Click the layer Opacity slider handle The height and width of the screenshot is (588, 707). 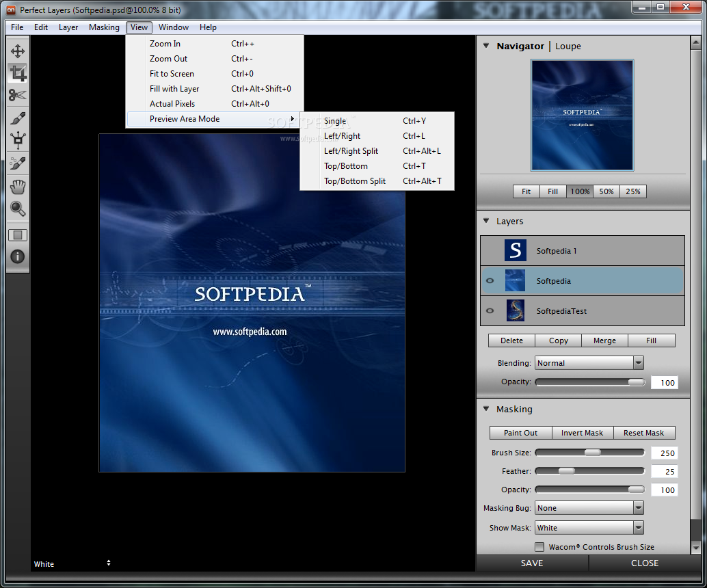(x=637, y=382)
